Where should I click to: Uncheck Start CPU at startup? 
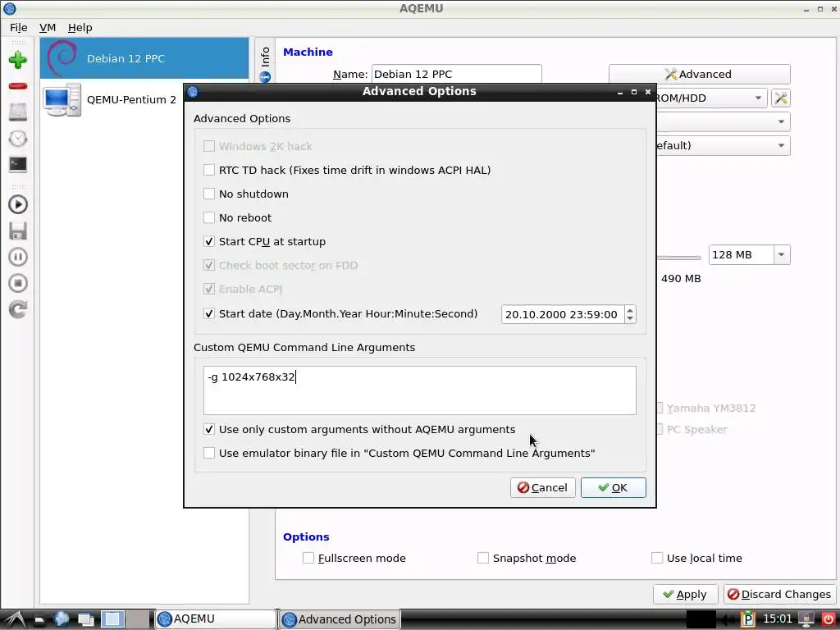209,242
